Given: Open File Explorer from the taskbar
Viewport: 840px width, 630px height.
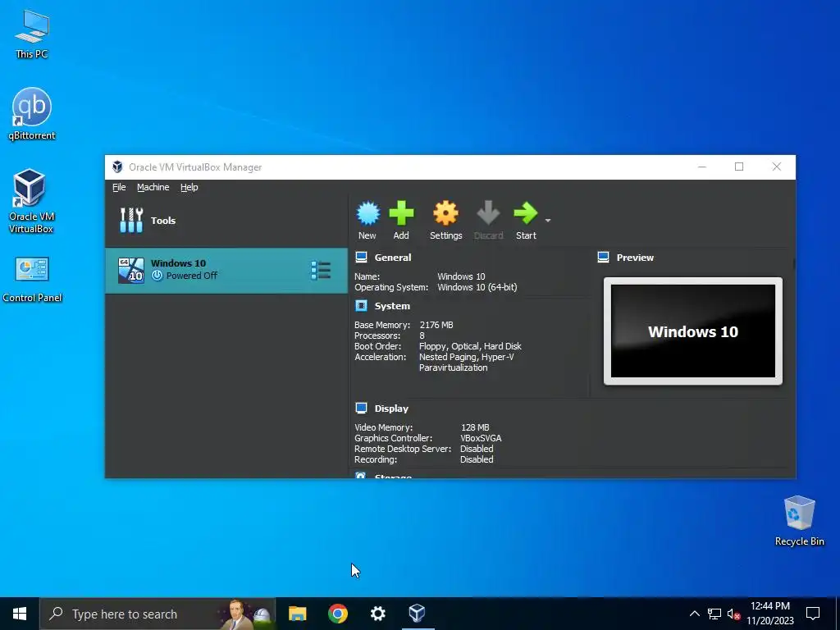Looking at the screenshot, I should click(297, 614).
